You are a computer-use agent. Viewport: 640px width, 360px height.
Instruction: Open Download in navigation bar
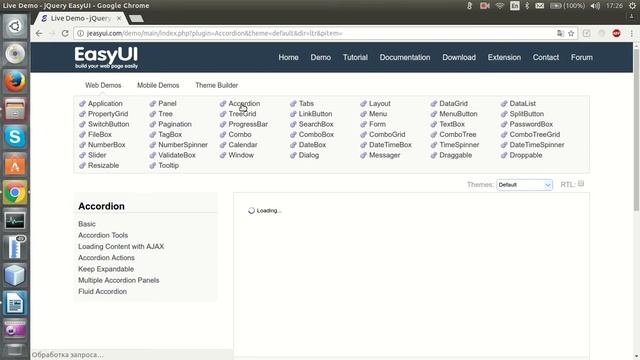click(459, 58)
